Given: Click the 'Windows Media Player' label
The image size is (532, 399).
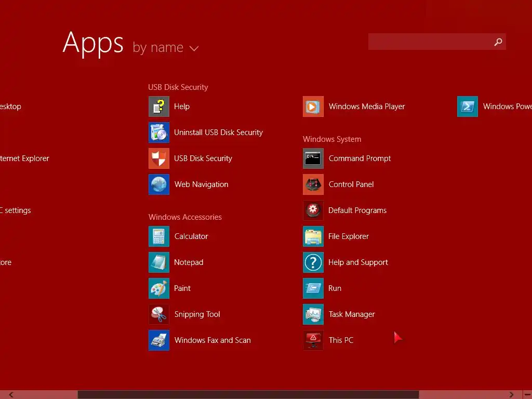Looking at the screenshot, I should click(x=367, y=107).
